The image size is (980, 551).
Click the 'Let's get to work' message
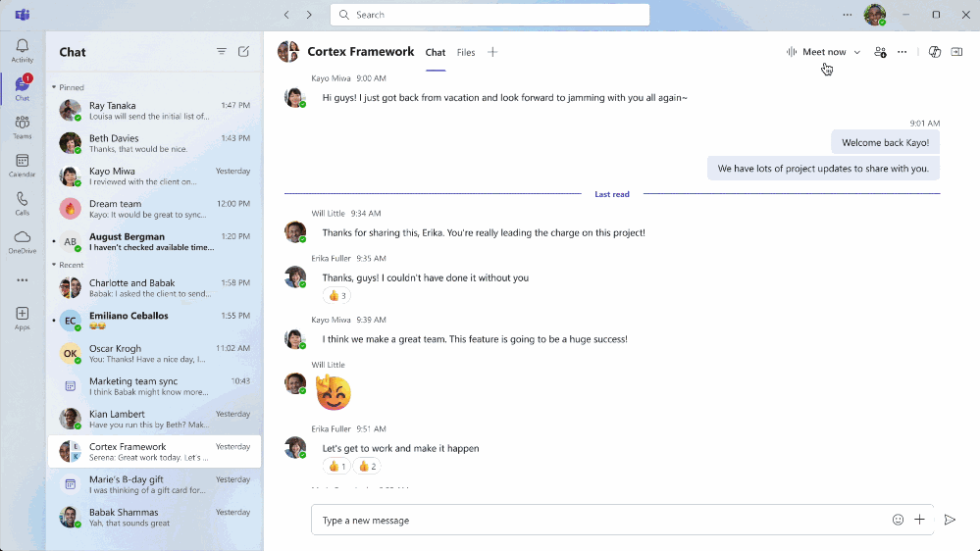[400, 448]
